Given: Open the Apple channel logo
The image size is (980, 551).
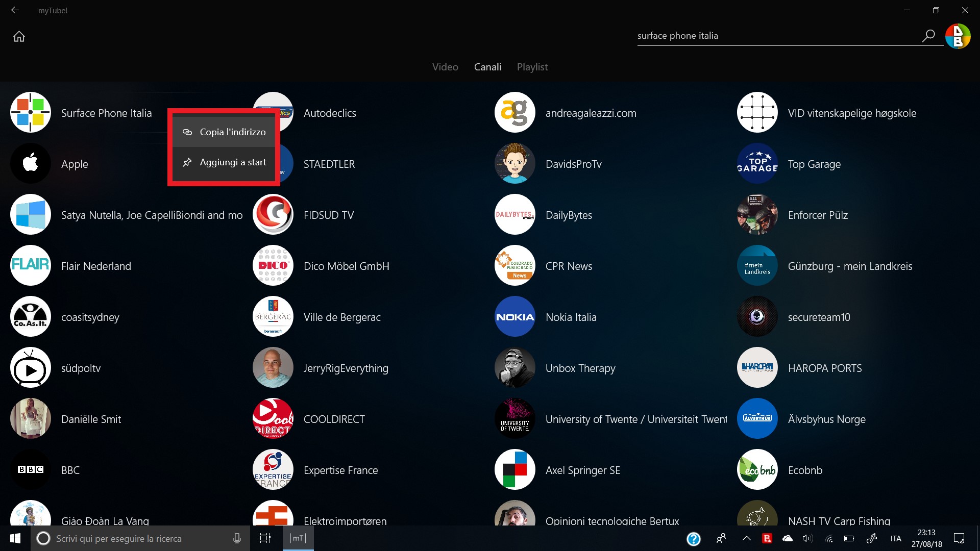Looking at the screenshot, I should pyautogui.click(x=31, y=163).
